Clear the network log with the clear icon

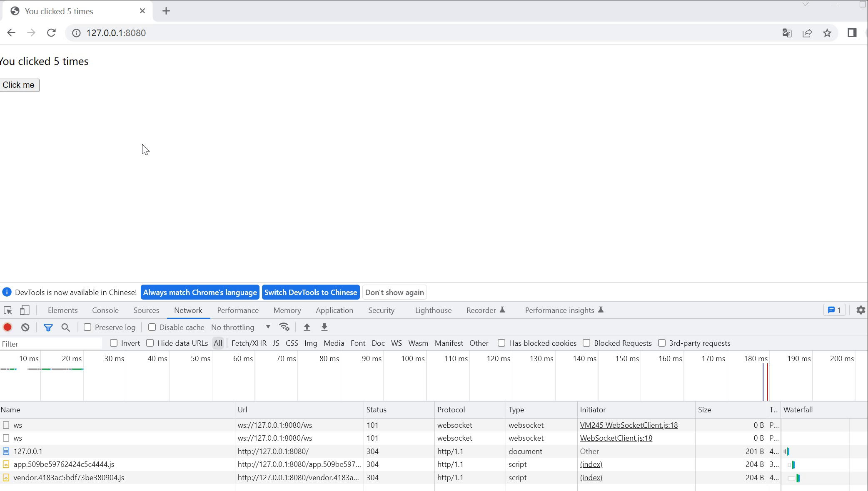pos(25,327)
